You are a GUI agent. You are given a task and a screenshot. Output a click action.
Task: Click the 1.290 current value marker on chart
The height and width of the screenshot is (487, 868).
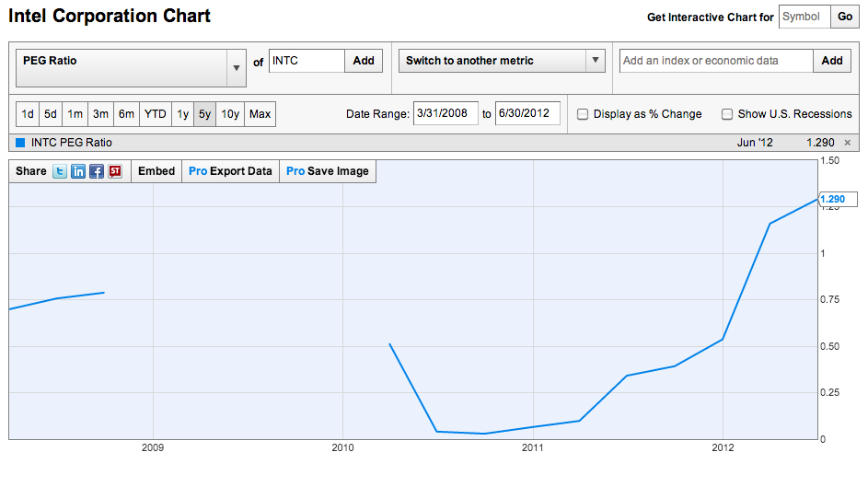click(837, 199)
